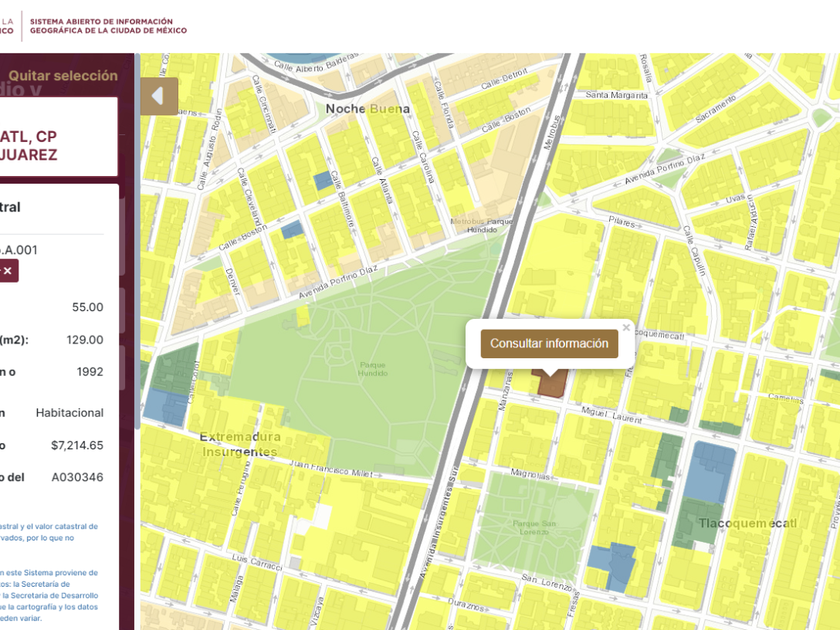This screenshot has width=840, height=630.
Task: Select the blue parcel above Extremadura Insurgentes
Action: [164, 406]
